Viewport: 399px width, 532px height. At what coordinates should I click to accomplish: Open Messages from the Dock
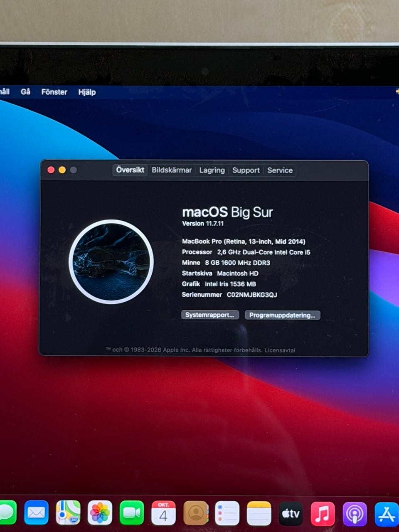pos(7,513)
